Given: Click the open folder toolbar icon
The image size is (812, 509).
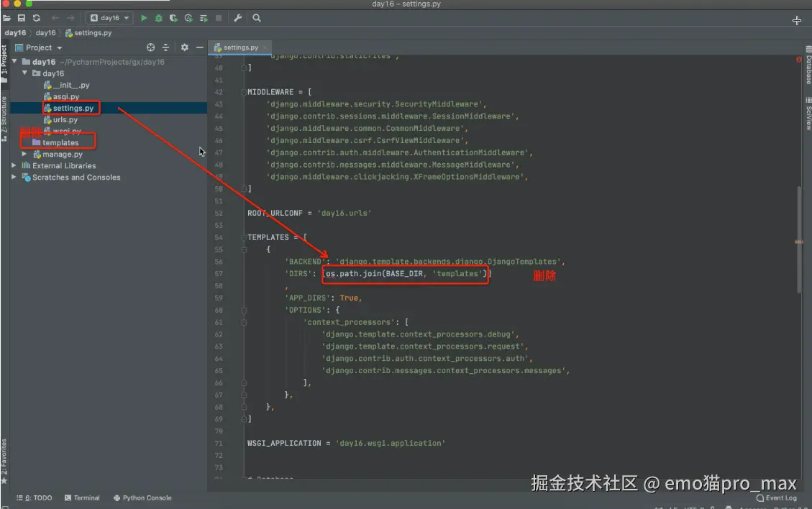Looking at the screenshot, I should coord(6,18).
